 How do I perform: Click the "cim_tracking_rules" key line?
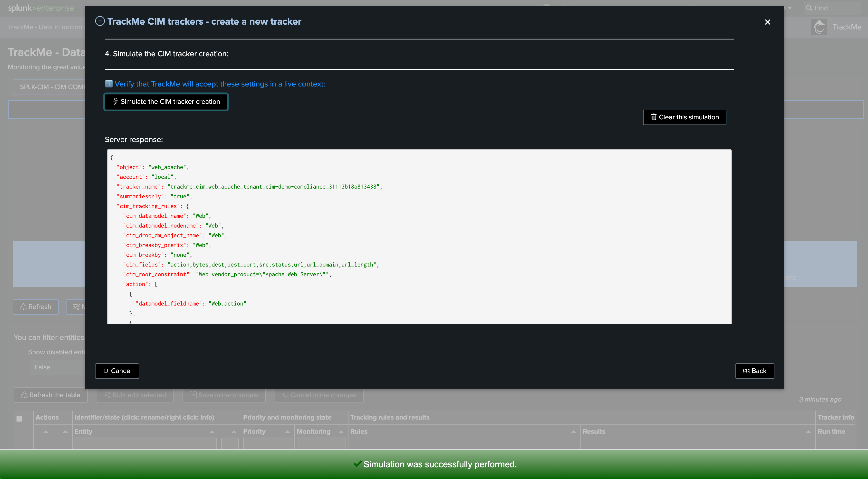[153, 206]
